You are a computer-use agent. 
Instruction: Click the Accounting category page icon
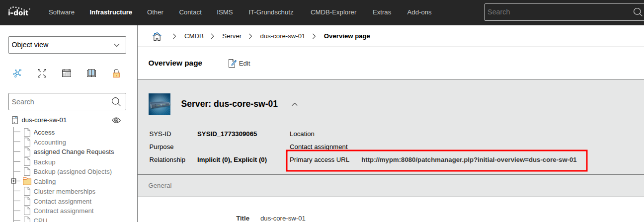pos(27,143)
